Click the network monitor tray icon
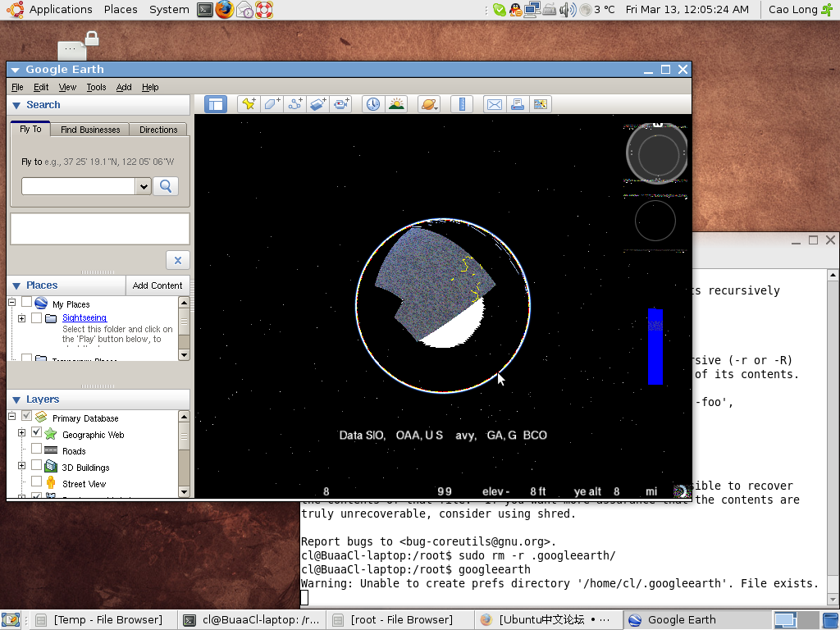The width and height of the screenshot is (840, 630). (532, 10)
